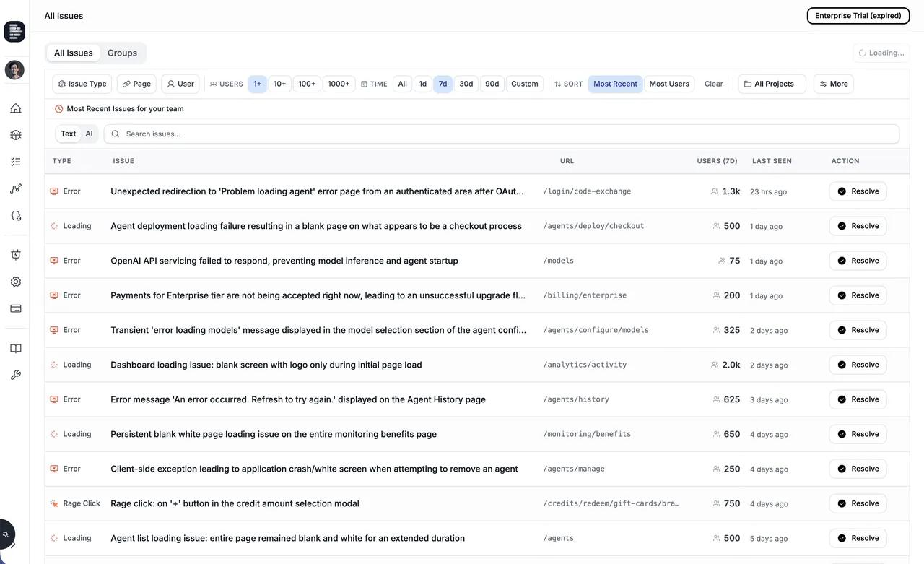Click the Last Seen column header
Viewport: 924px width, 564px height.
[772, 161]
